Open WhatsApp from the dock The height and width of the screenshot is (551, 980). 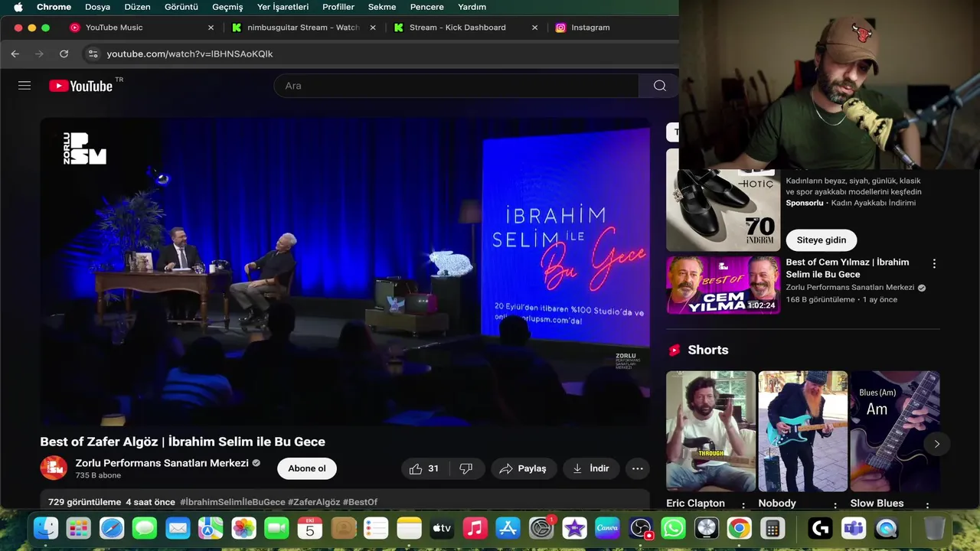click(x=674, y=528)
